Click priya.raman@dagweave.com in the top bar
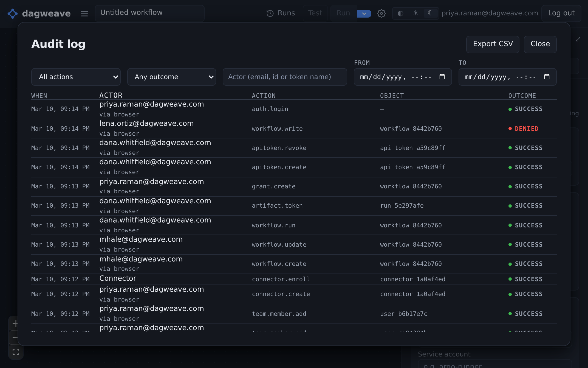 pyautogui.click(x=490, y=13)
